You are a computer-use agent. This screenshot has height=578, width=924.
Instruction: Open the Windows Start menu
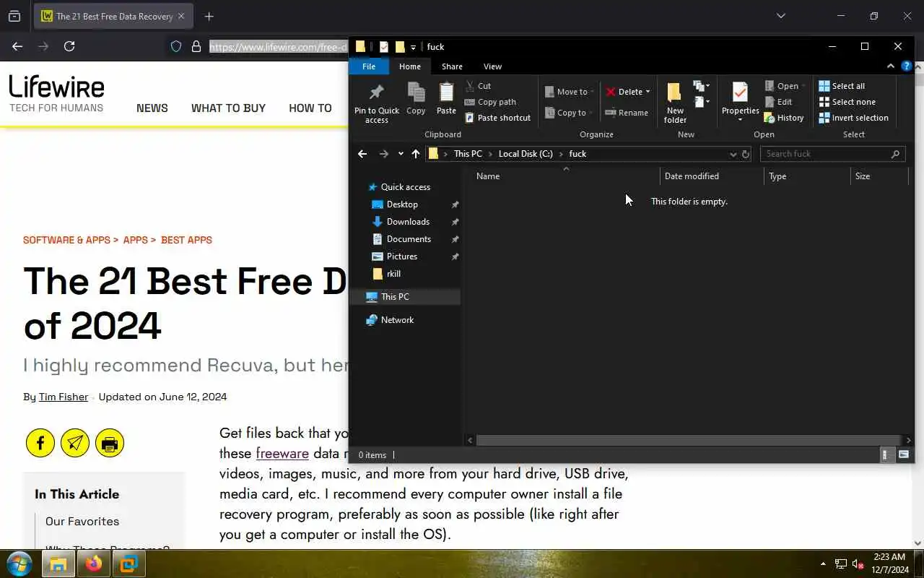(x=20, y=564)
